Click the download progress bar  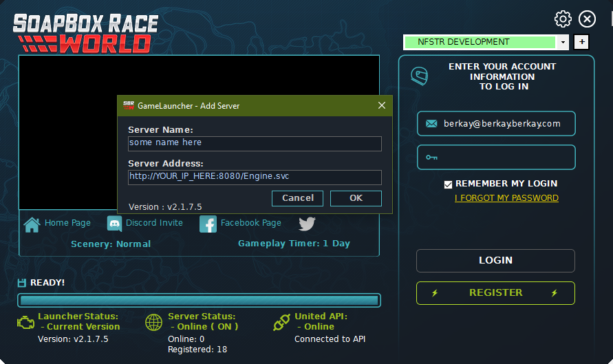click(x=199, y=300)
